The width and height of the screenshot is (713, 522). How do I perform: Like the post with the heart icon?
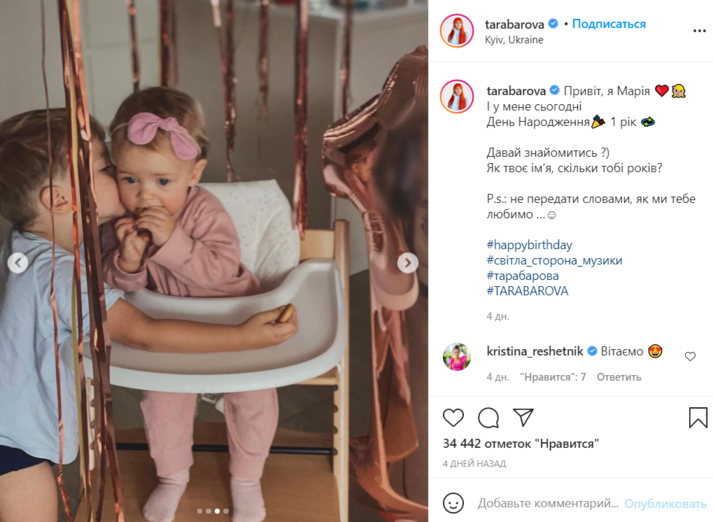tap(453, 417)
